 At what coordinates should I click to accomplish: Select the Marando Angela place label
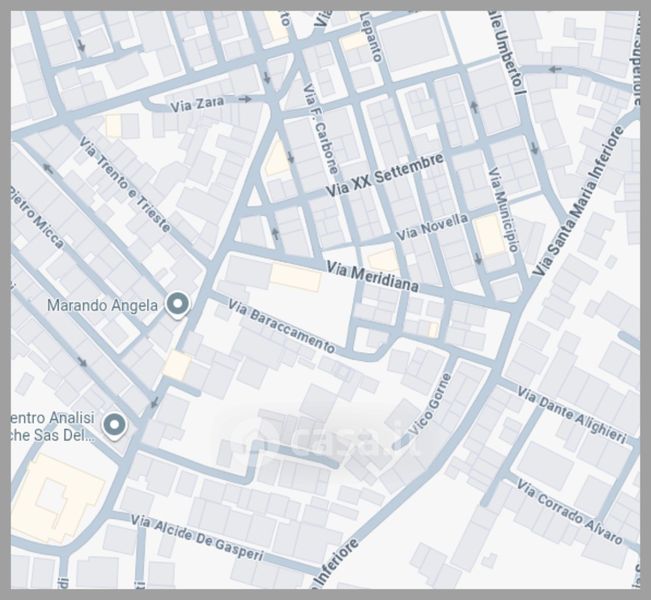102,305
